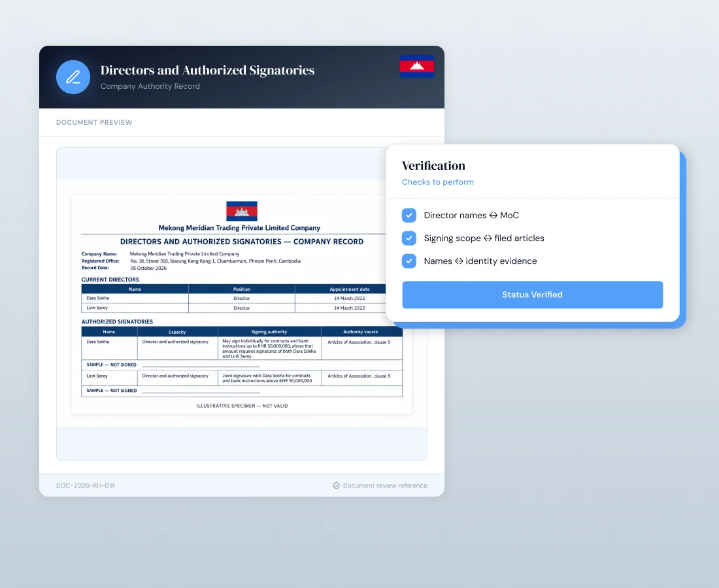Click the Appointment date column header

[350, 289]
